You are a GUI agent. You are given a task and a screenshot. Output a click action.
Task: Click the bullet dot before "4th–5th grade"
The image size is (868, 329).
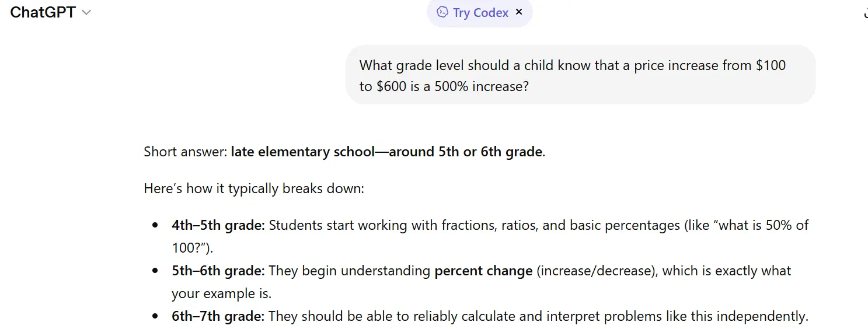pyautogui.click(x=155, y=225)
